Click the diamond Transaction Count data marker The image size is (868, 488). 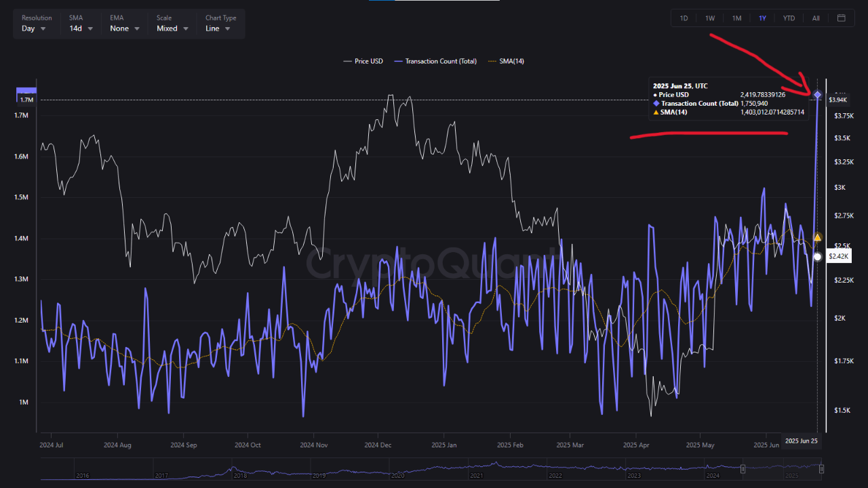pos(818,95)
